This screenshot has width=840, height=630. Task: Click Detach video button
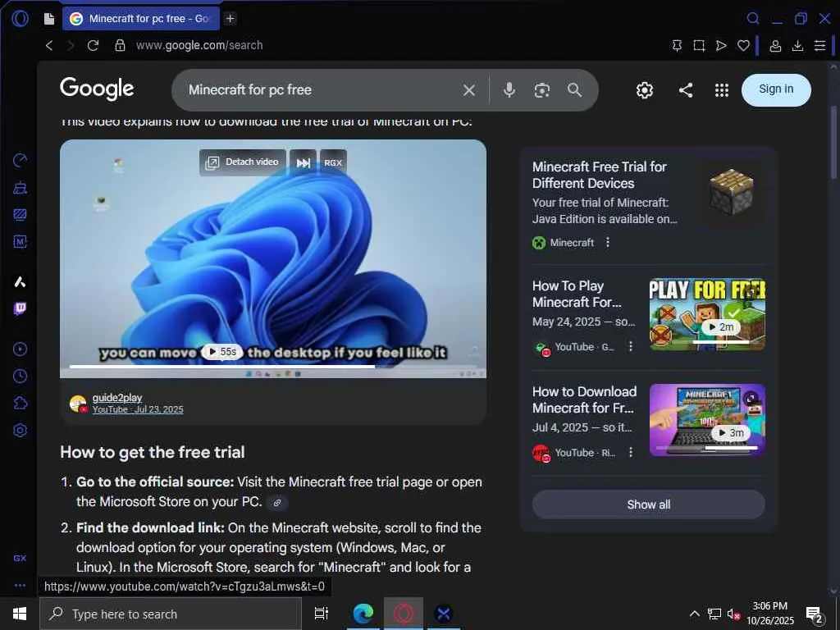242,162
